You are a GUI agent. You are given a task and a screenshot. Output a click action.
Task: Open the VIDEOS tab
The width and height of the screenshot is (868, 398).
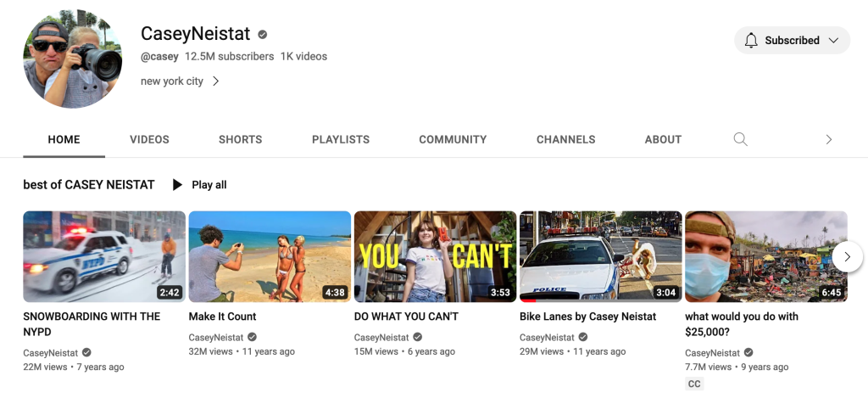149,140
